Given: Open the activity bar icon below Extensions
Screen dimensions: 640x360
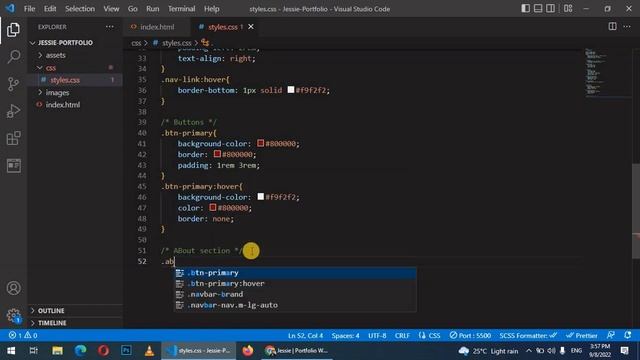Looking at the screenshot, I should tap(13, 165).
